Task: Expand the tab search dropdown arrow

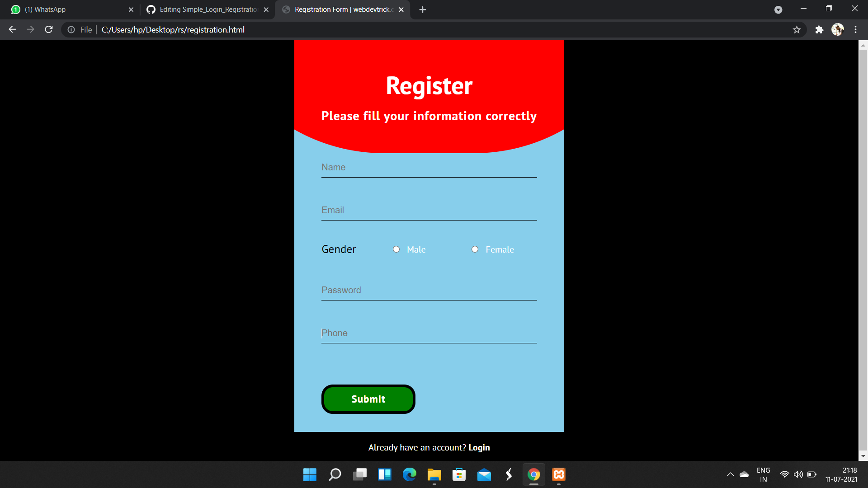Action: pyautogui.click(x=778, y=9)
